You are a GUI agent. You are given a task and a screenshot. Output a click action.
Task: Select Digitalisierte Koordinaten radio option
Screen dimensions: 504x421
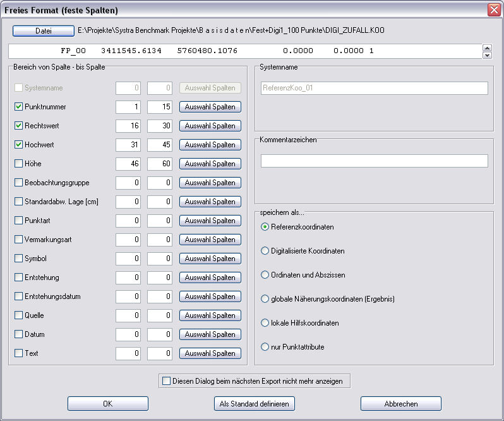(x=265, y=251)
